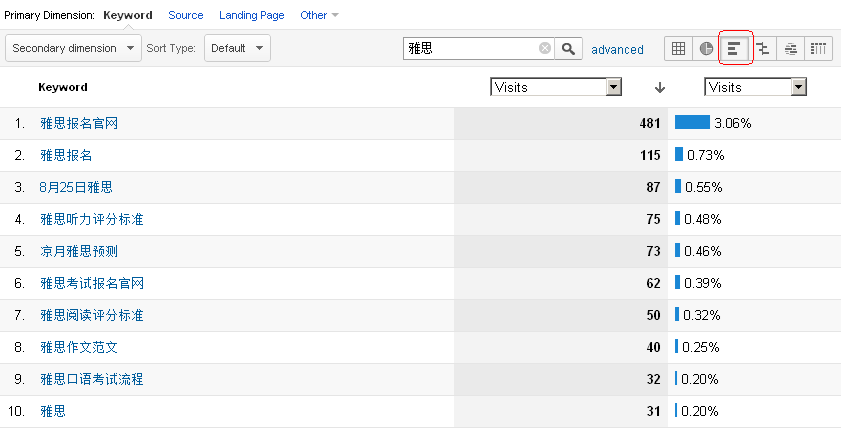Click the 0.32% percentage text
Viewport: 841px width, 431px height.
[x=702, y=315]
